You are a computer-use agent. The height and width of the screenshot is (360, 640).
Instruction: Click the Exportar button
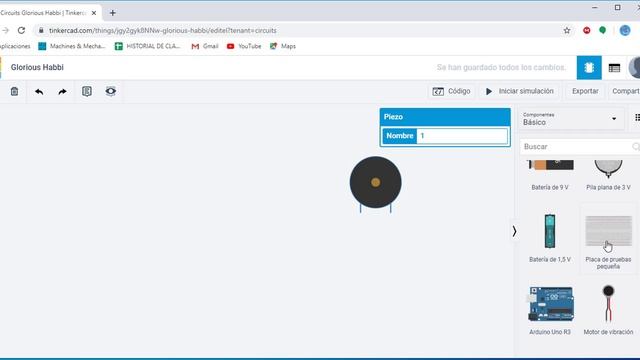click(585, 91)
